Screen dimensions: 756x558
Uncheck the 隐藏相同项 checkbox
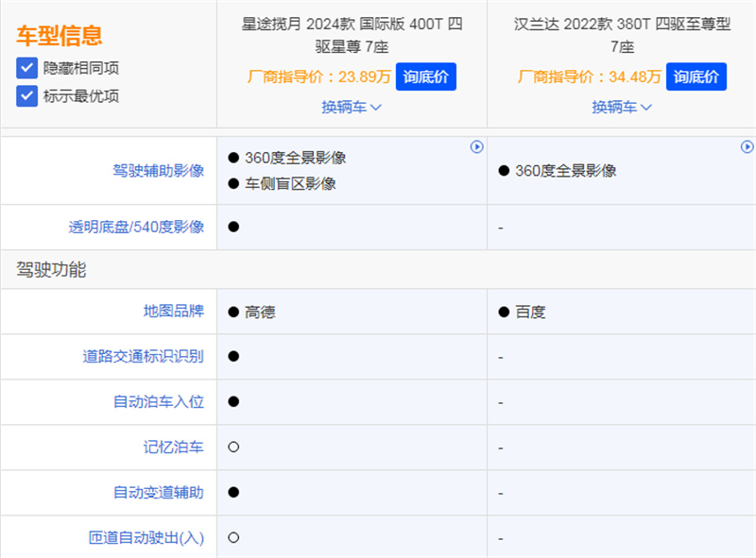(x=27, y=68)
